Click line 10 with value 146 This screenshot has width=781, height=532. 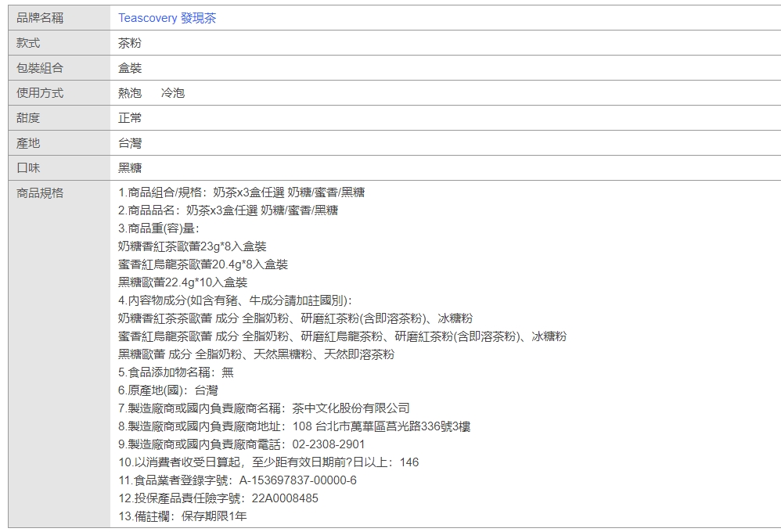[268, 462]
